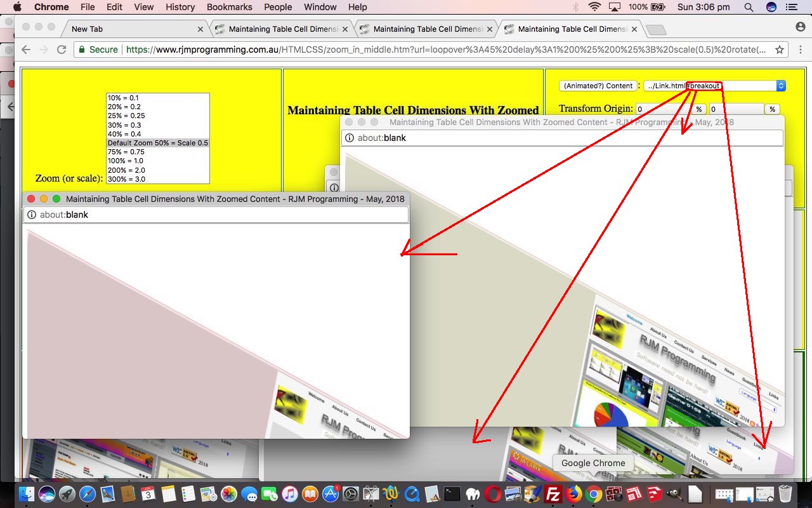Screen dimensions: 812x508
Task: Launch Firefox from the dock
Action: tap(573, 493)
